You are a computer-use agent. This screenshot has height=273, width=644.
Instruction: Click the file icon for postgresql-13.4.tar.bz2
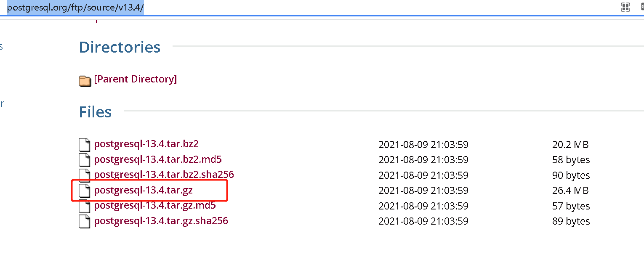(85, 145)
